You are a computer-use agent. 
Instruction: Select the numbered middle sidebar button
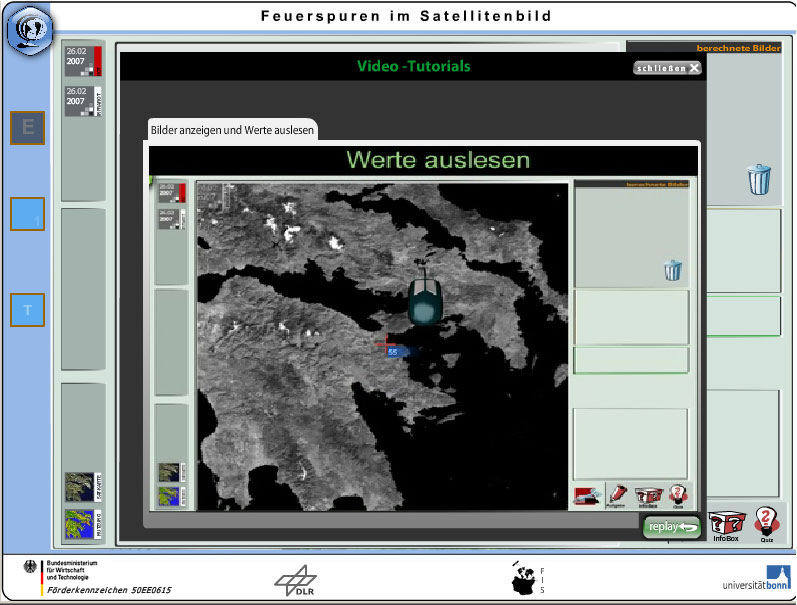pyautogui.click(x=27, y=214)
